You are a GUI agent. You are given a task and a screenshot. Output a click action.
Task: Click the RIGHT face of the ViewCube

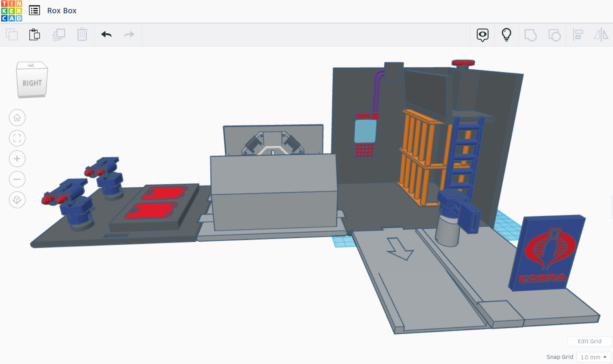coord(32,83)
